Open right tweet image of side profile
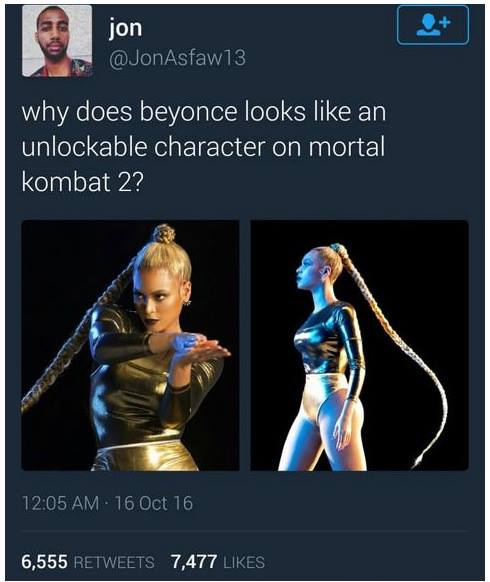Screen dimensions: 490x582 click(x=359, y=346)
